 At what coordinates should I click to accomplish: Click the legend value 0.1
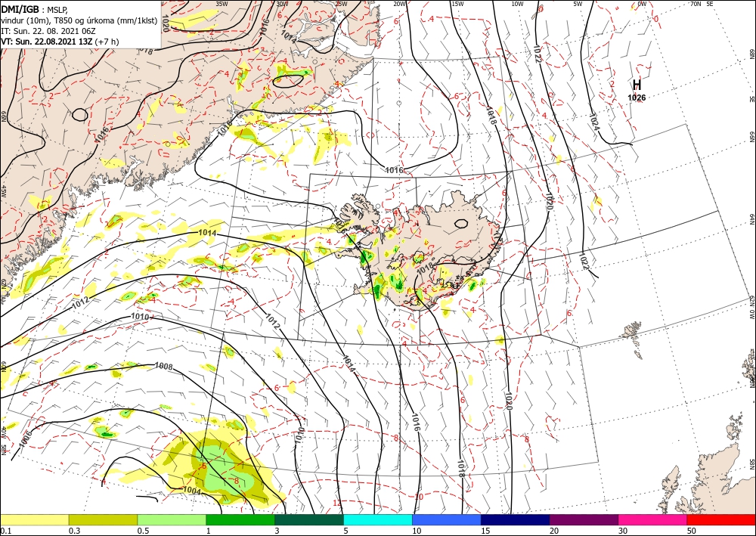click(x=5, y=531)
